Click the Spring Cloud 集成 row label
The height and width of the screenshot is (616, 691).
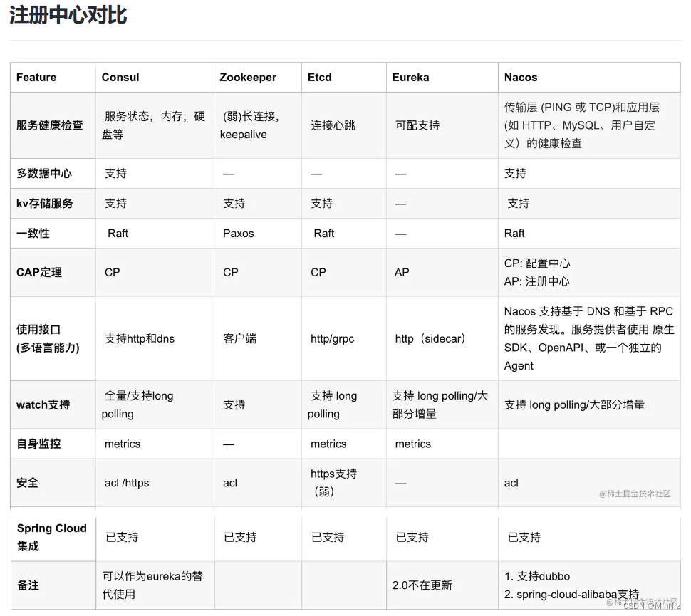tap(51, 537)
